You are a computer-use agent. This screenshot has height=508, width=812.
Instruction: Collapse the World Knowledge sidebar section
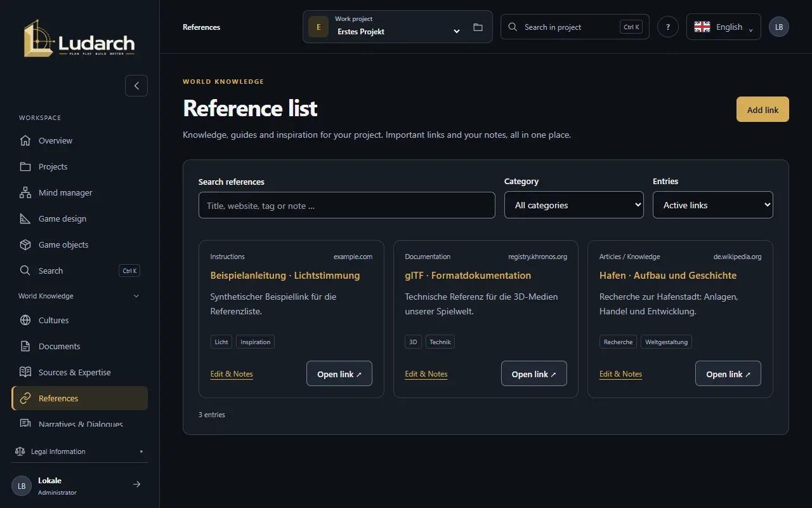[x=79, y=296]
